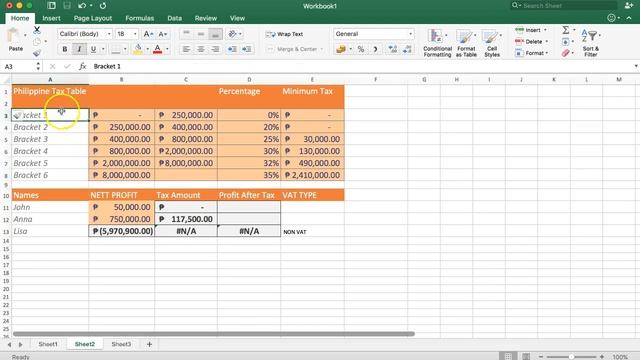Switch to Sheet1 tab
The height and width of the screenshot is (360, 640).
click(x=48, y=344)
